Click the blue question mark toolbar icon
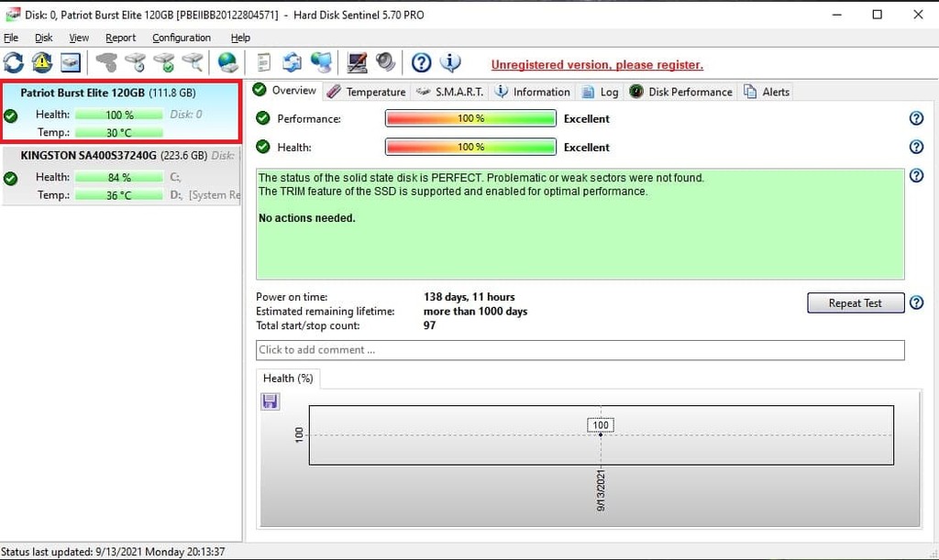 click(x=421, y=62)
